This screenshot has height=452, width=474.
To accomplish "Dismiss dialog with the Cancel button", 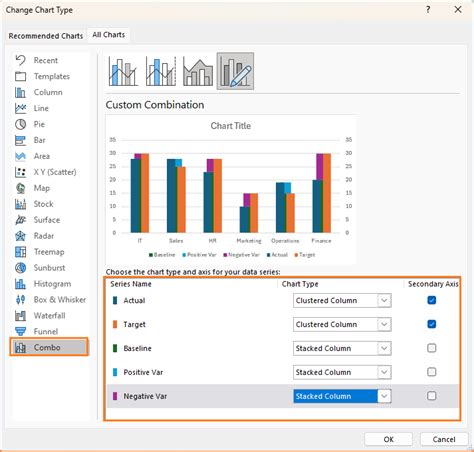I will [x=444, y=439].
